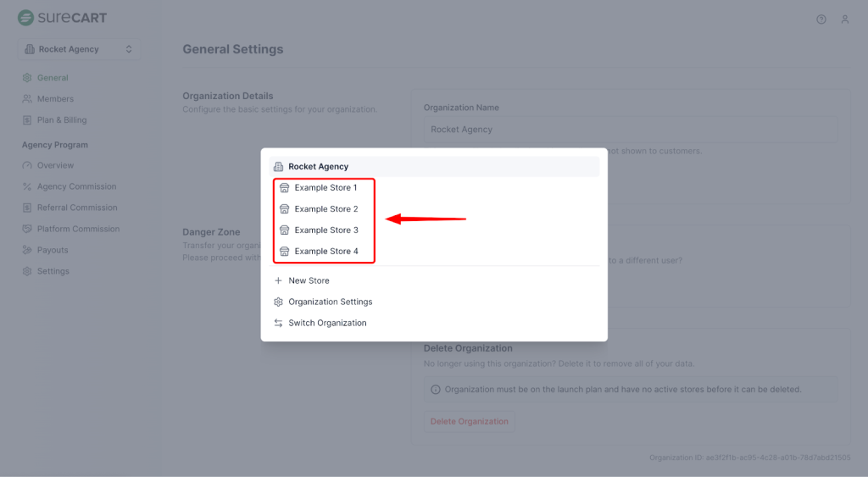
Task: Open the Members sidebar link
Action: [55, 99]
